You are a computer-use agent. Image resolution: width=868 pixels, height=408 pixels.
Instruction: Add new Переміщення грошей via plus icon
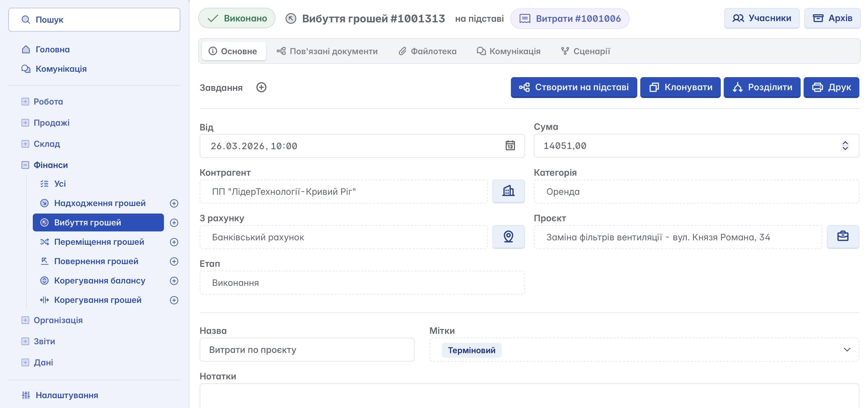click(x=174, y=242)
